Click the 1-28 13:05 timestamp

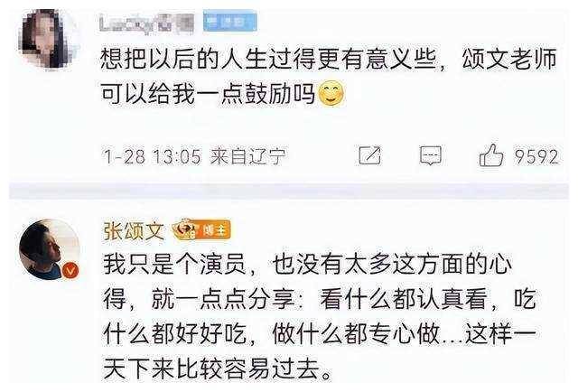153,157
